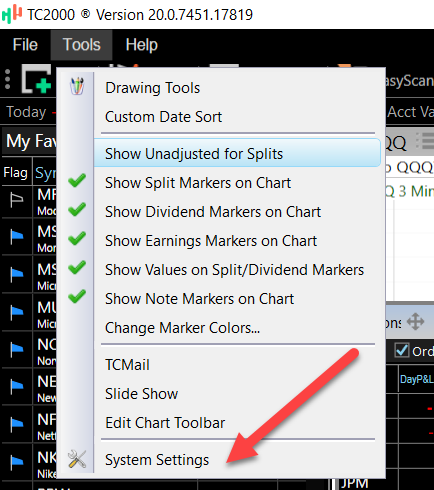Toggle the blue flag on the NE row

pos(17,387)
